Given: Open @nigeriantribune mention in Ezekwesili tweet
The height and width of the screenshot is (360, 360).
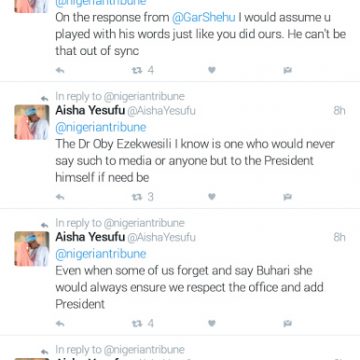Looking at the screenshot, I should [x=101, y=127].
